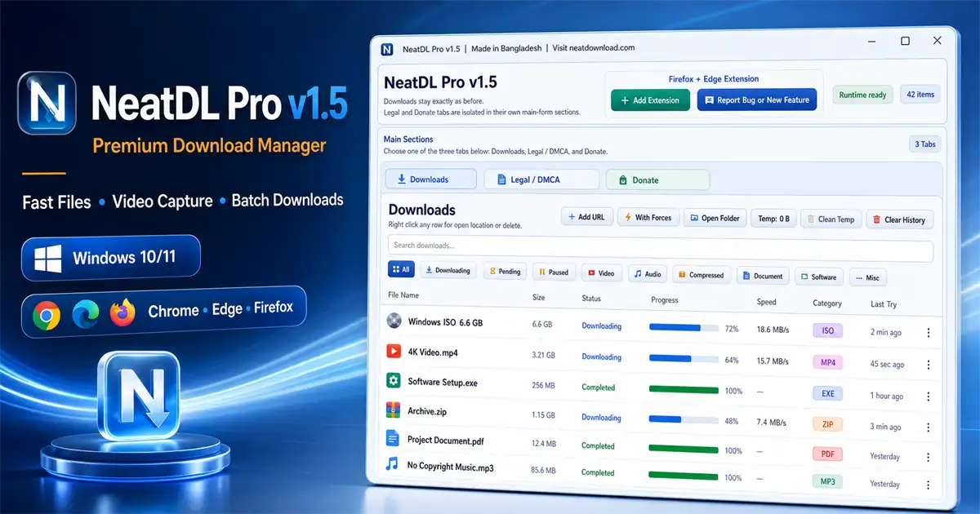
Task: Click the Windows logo in Windows 10/11 badge
Action: click(x=47, y=259)
